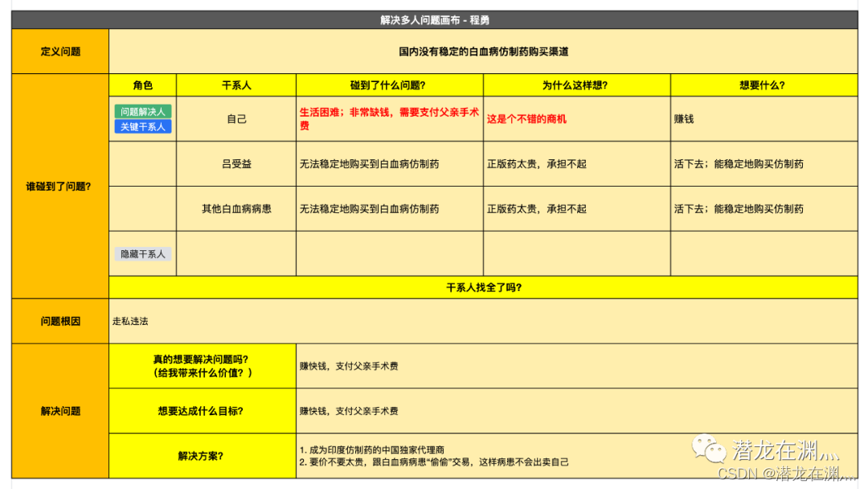Select 活下去；能稳定地购买仿制药 in 吕受益 row
The image size is (868, 489).
(764, 164)
